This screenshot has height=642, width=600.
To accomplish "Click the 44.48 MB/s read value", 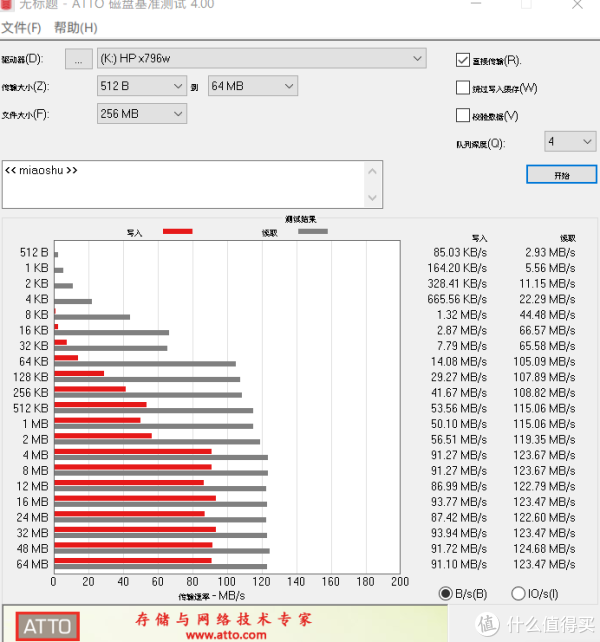I will pyautogui.click(x=547, y=315).
